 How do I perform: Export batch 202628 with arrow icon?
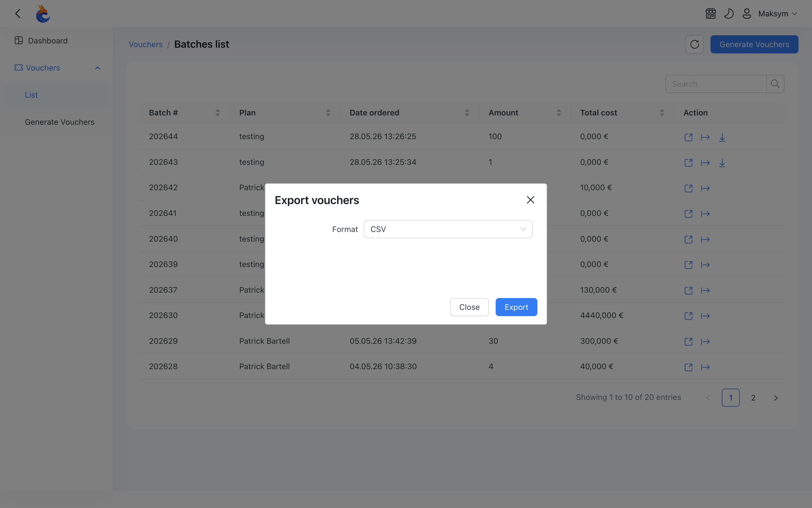pos(705,367)
